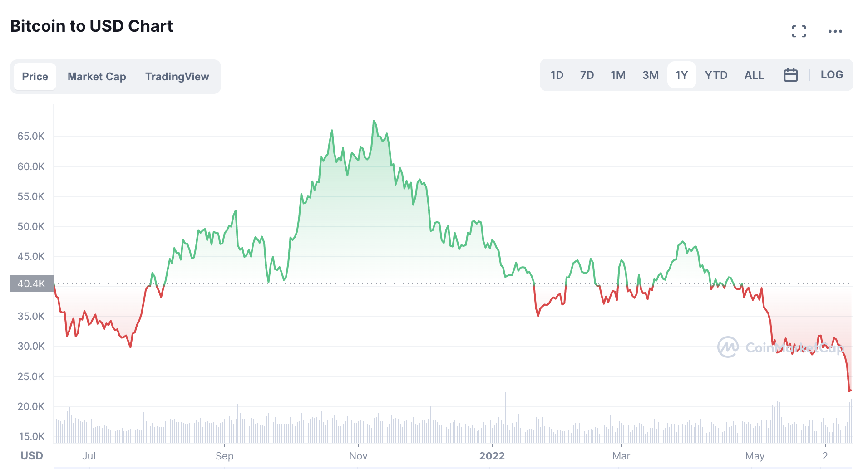Choose the 3M time range
Image resolution: width=868 pixels, height=469 pixels.
click(x=650, y=75)
